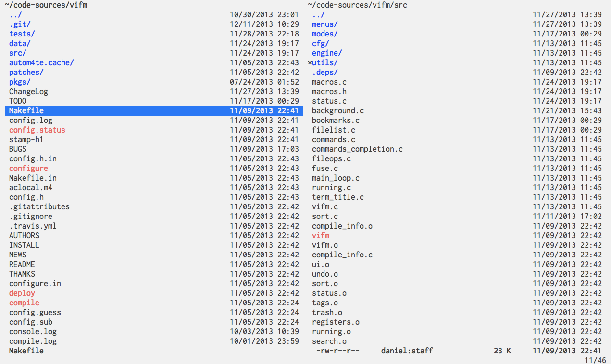The height and width of the screenshot is (364, 611).
Task: Select the pkgs/ folder
Action: (x=20, y=82)
